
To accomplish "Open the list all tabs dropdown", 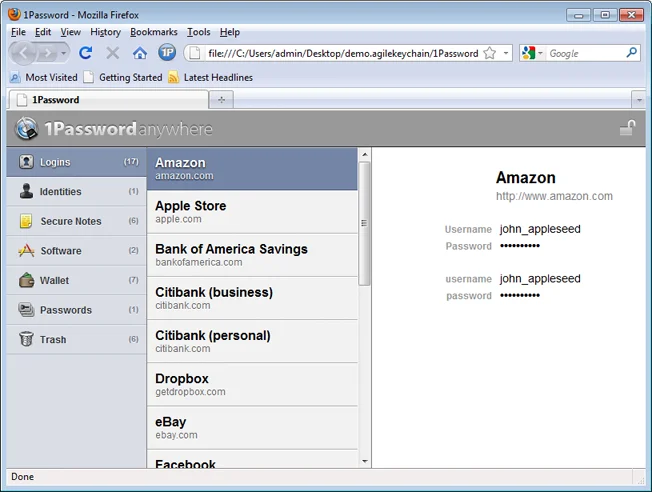I will click(639, 100).
